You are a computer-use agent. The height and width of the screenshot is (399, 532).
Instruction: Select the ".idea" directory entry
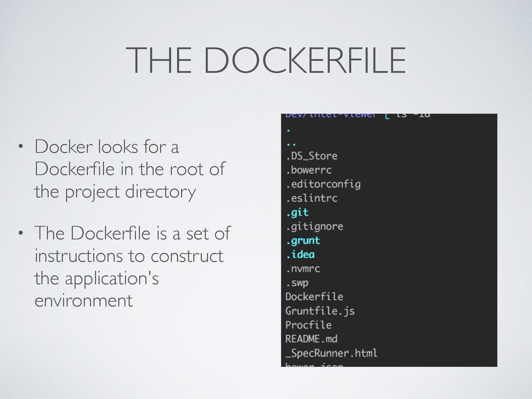pyautogui.click(x=300, y=255)
